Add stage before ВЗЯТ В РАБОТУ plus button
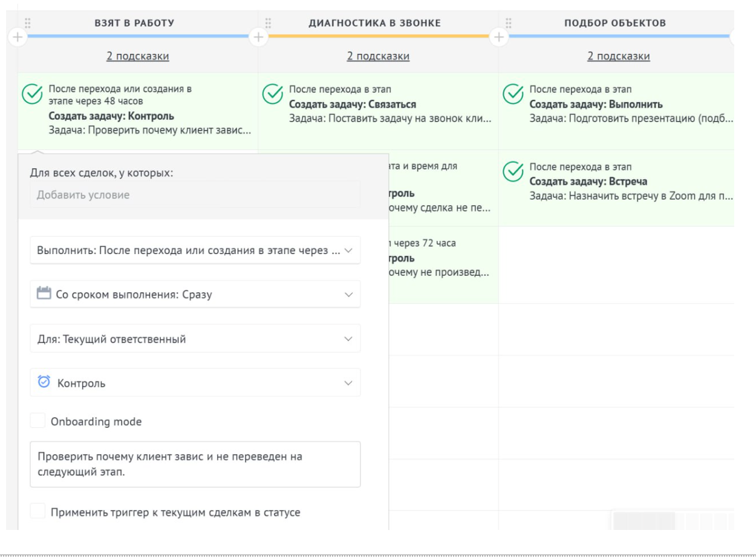 pos(17,37)
